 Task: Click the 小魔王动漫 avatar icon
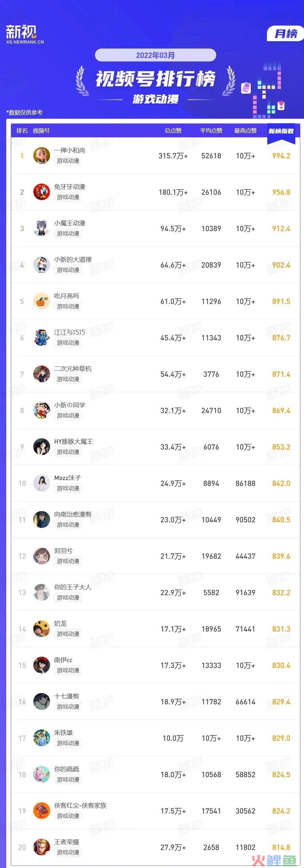coord(42,228)
